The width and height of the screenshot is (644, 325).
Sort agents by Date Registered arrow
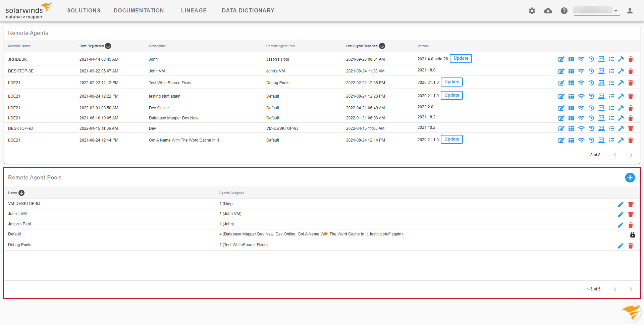click(x=108, y=46)
